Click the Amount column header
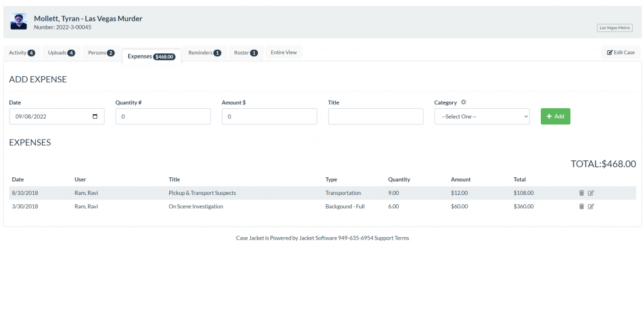The width and height of the screenshot is (644, 332). tap(460, 179)
